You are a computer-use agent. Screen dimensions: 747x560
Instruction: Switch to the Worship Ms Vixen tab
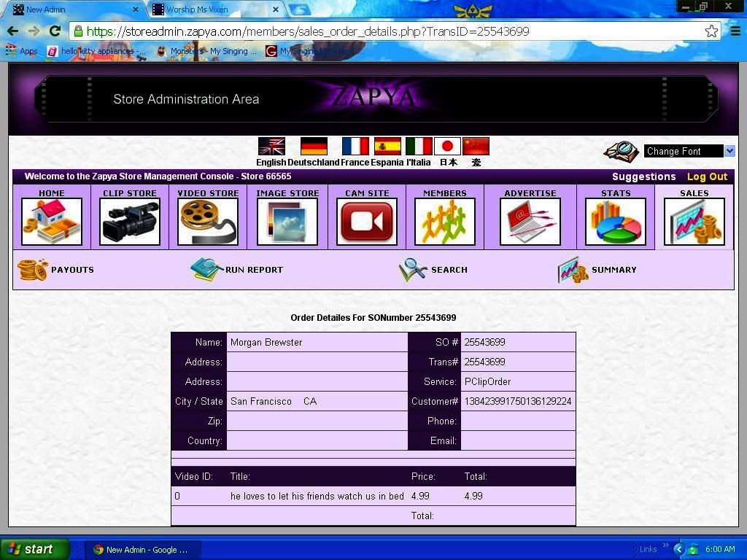coord(216,9)
